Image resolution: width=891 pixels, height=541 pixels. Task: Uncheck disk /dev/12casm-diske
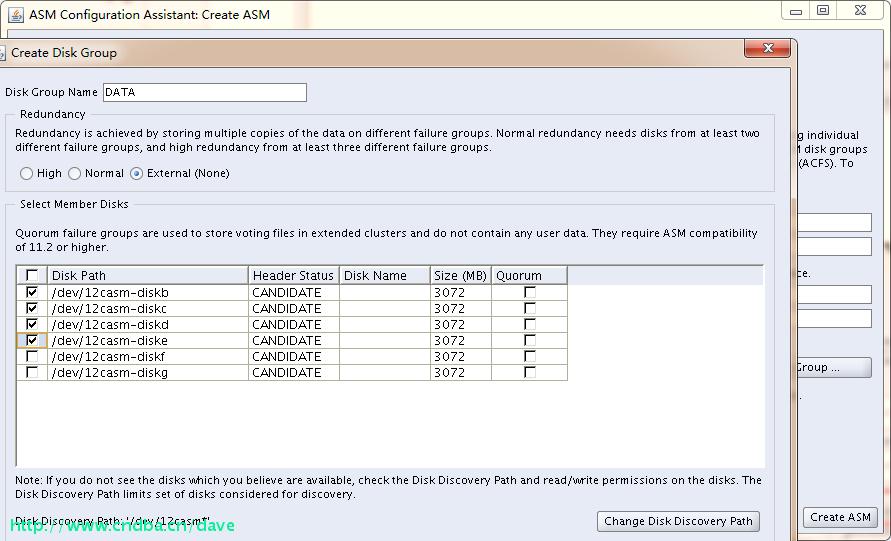coord(32,340)
